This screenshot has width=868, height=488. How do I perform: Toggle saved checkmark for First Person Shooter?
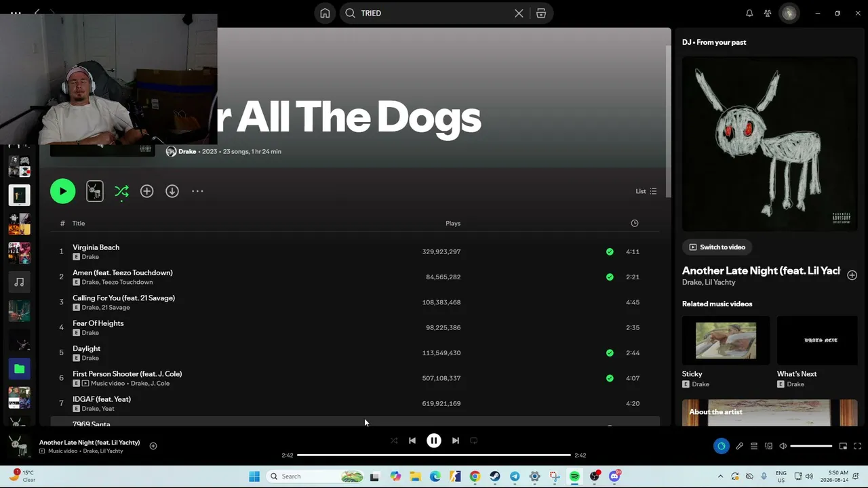coord(610,378)
